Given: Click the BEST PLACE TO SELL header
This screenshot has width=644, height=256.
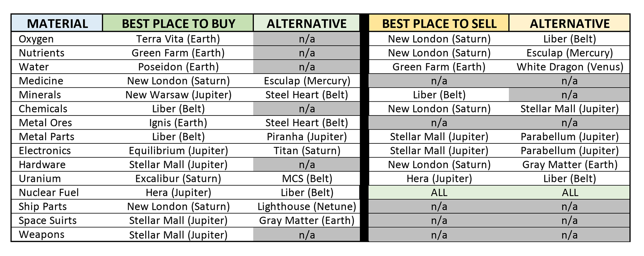Looking at the screenshot, I should (x=439, y=23).
